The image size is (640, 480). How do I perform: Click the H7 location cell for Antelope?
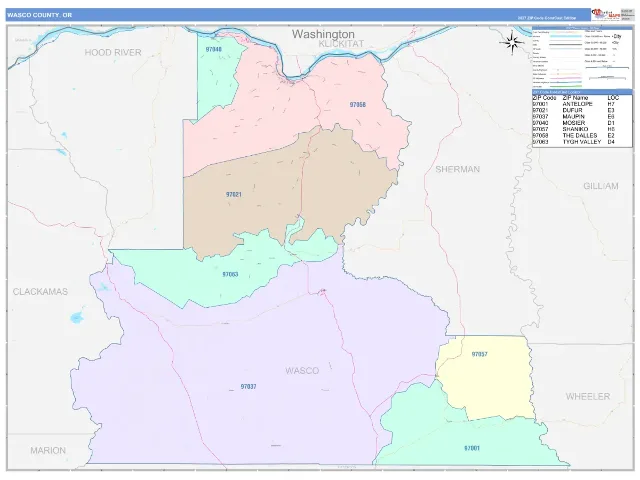[611, 104]
